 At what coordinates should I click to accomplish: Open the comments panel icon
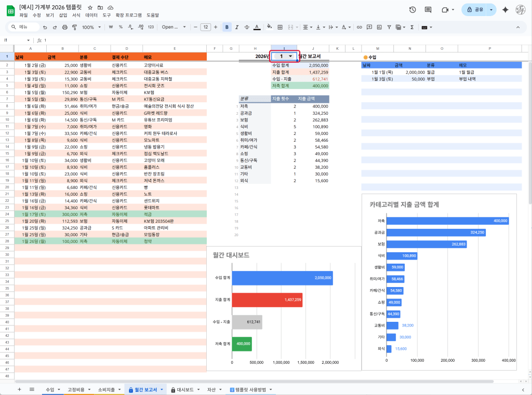[x=428, y=10]
